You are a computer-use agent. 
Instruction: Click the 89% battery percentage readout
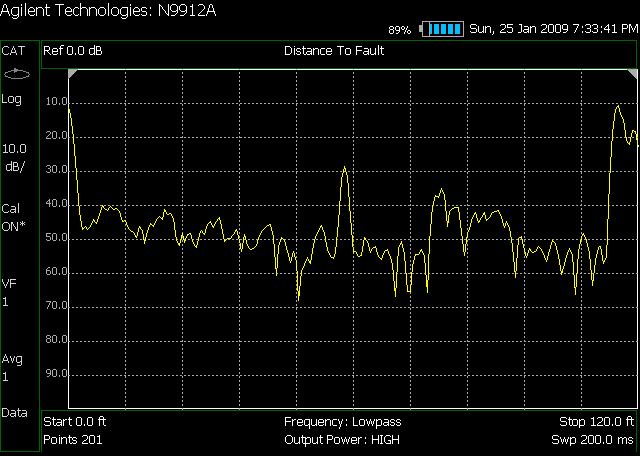tap(400, 31)
